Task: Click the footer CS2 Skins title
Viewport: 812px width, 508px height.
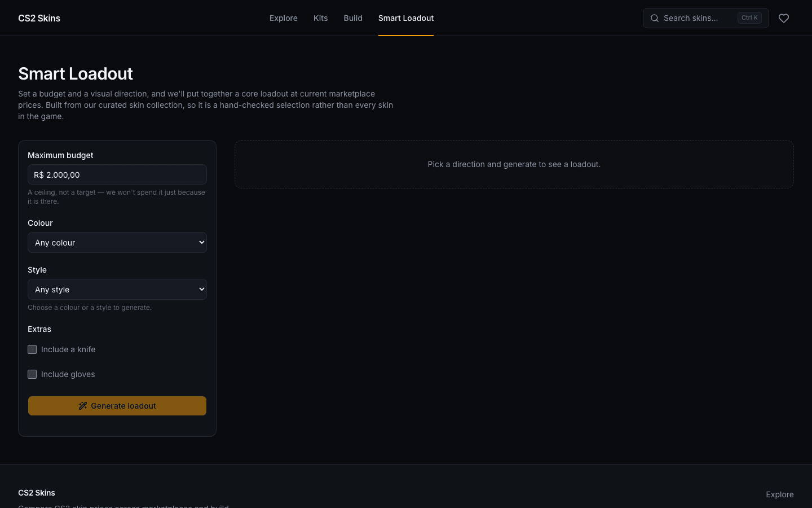Action: [x=37, y=493]
